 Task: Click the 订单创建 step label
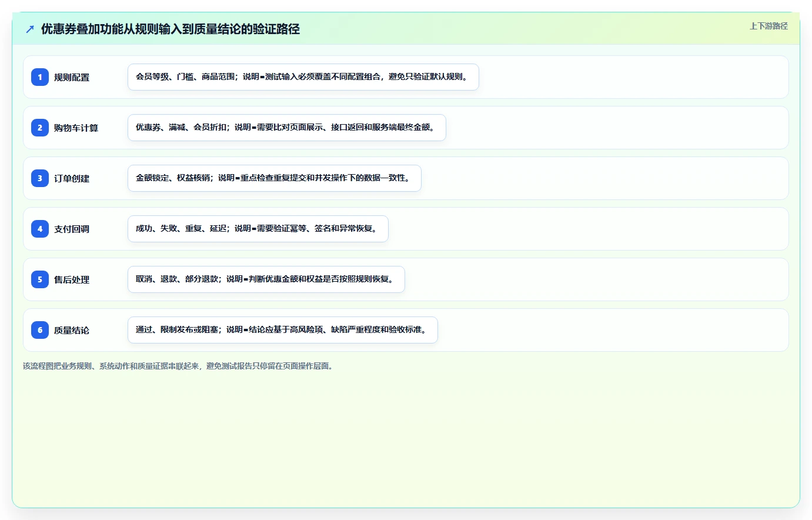(72, 178)
